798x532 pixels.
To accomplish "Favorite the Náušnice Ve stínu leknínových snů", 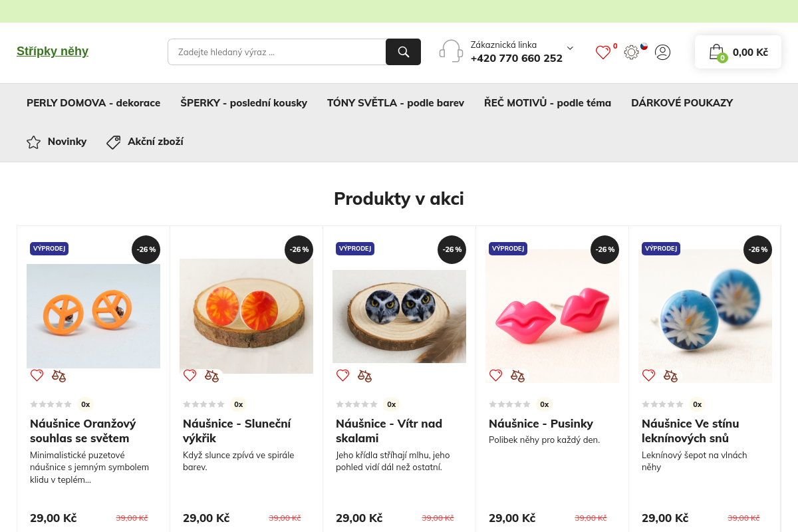I will pos(648,376).
